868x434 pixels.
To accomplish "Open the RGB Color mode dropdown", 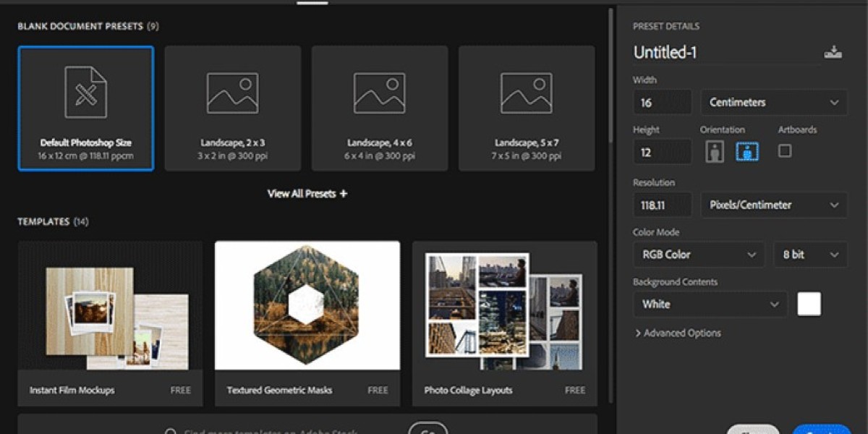I will click(699, 255).
